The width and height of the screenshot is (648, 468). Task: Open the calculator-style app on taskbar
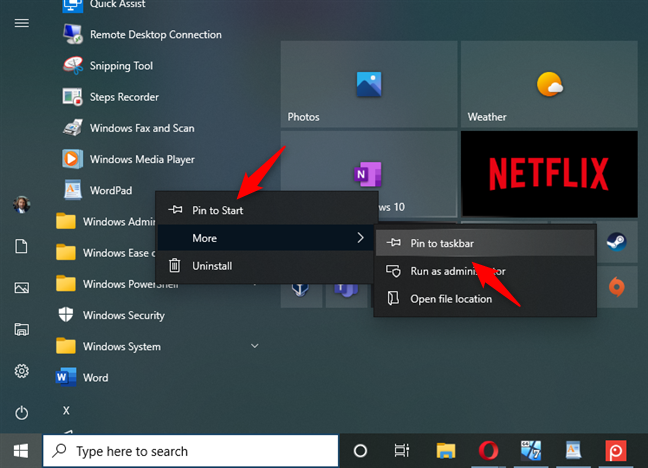tap(531, 451)
